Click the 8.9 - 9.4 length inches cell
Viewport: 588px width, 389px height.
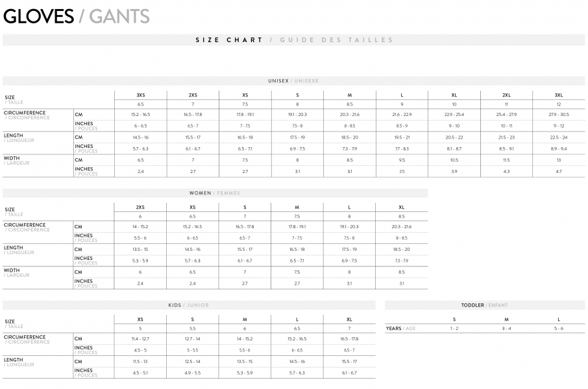coord(558,148)
